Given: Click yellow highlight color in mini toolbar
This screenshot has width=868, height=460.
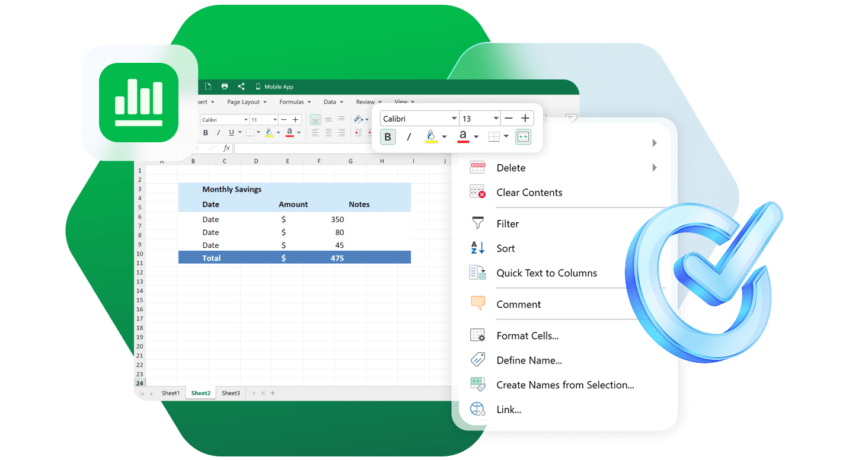Looking at the screenshot, I should click(x=431, y=137).
